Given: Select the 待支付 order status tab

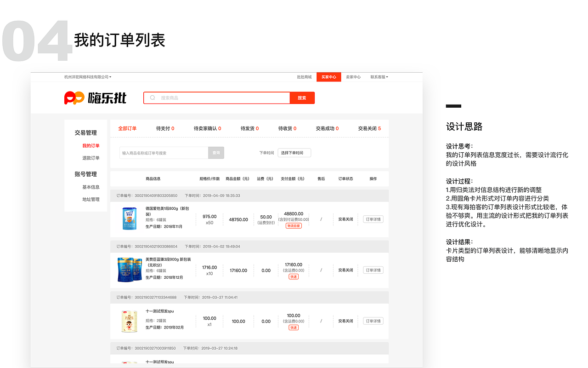Looking at the screenshot, I should pyautogui.click(x=164, y=128).
